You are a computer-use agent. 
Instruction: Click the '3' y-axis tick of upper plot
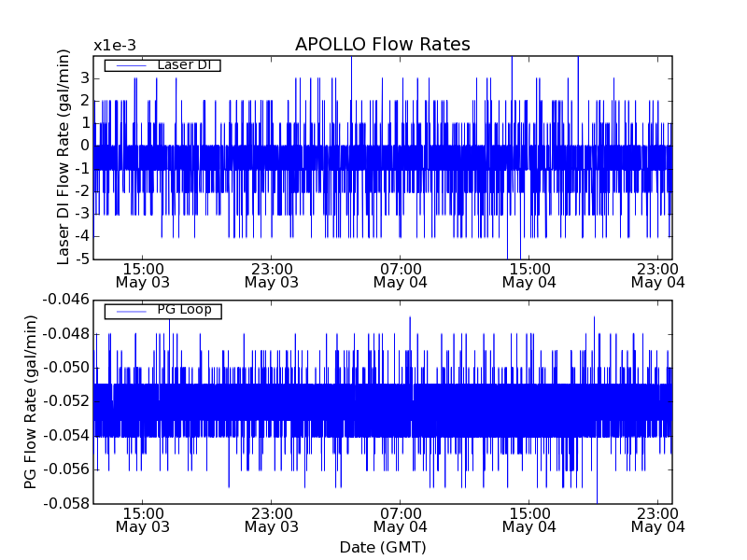tap(84, 77)
